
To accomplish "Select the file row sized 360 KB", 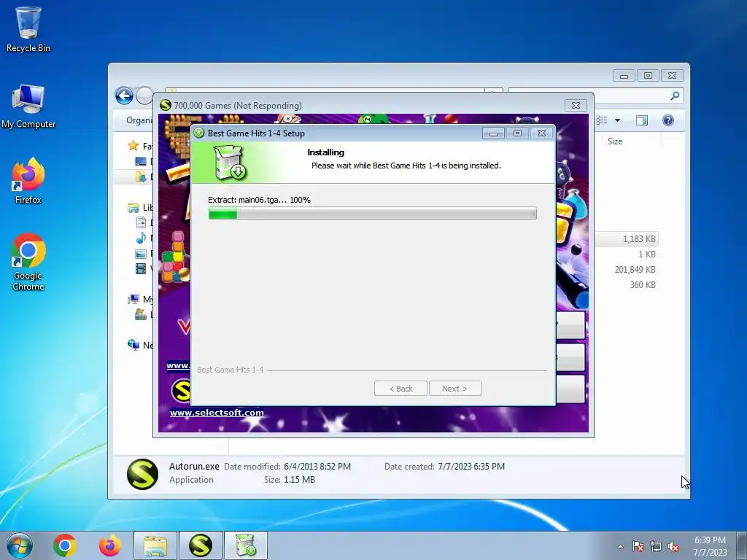I will [x=626, y=285].
